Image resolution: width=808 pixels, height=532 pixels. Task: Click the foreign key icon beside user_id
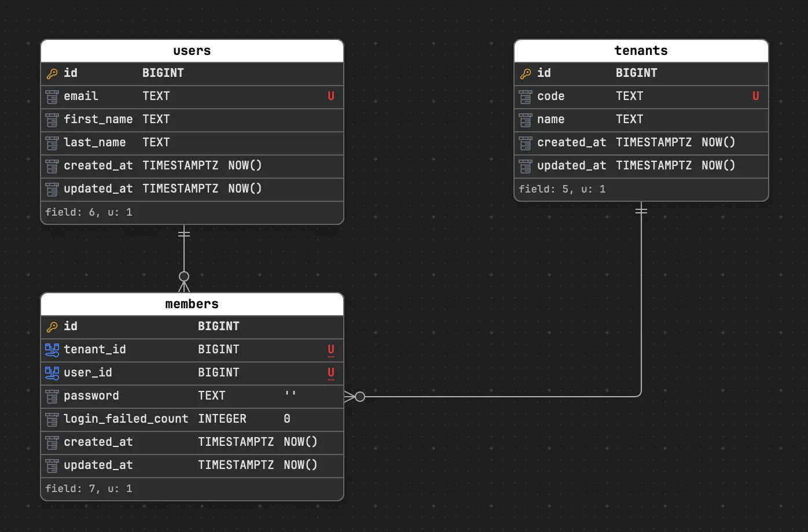pos(52,373)
